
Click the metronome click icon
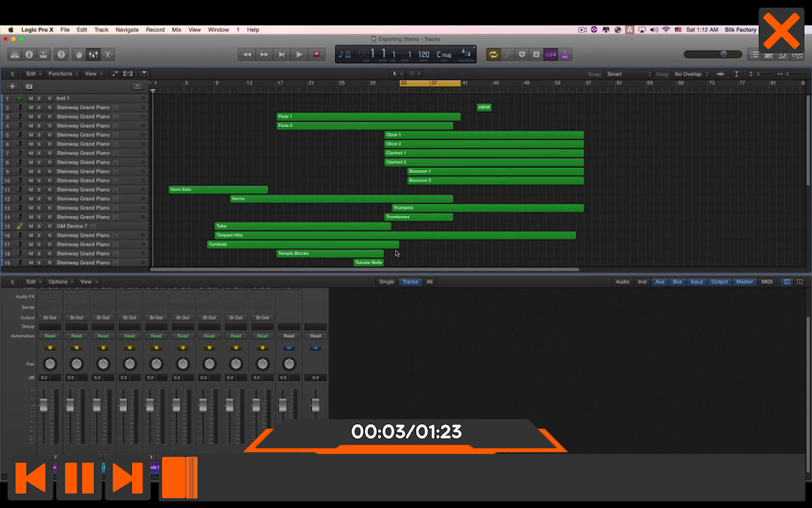click(565, 55)
